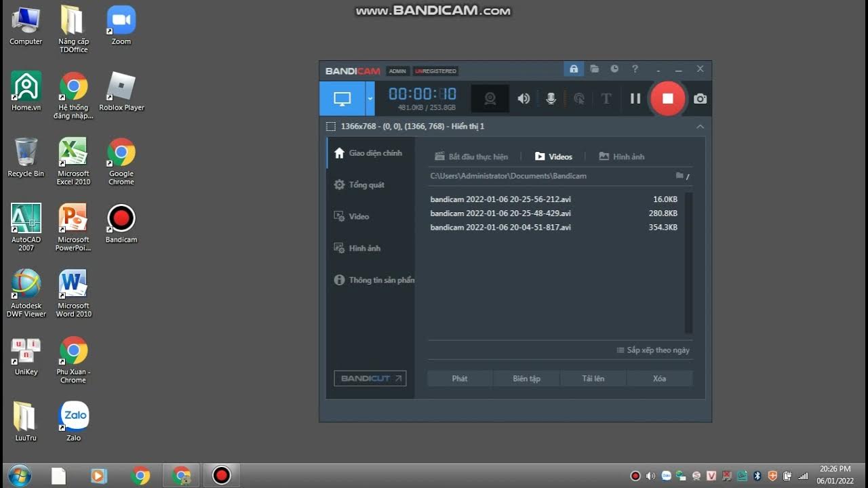Image resolution: width=868 pixels, height=488 pixels.
Task: Open the Windows Start button
Action: coord(18,475)
